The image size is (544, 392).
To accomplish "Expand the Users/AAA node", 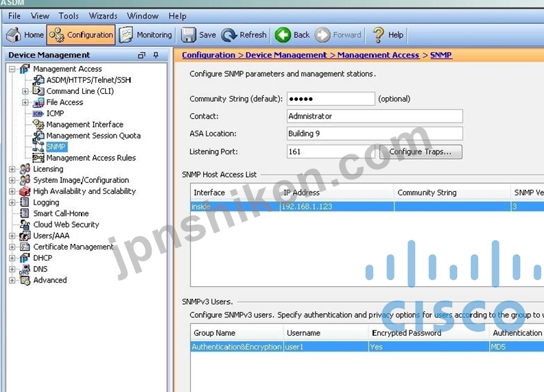I will 12,236.
